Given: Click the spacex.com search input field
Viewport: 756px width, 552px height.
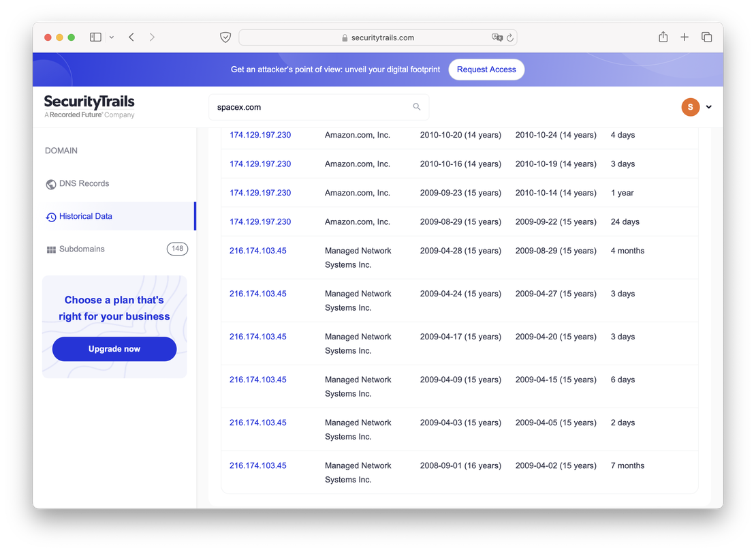Looking at the screenshot, I should [306, 107].
